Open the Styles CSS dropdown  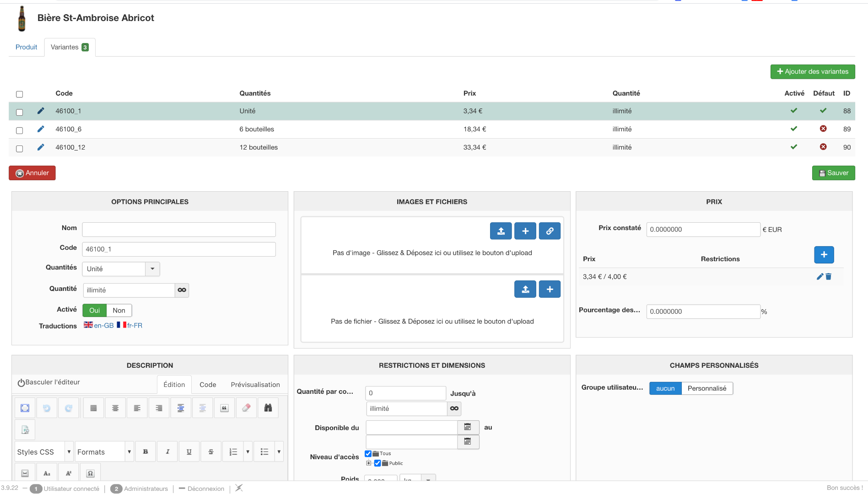(x=44, y=452)
